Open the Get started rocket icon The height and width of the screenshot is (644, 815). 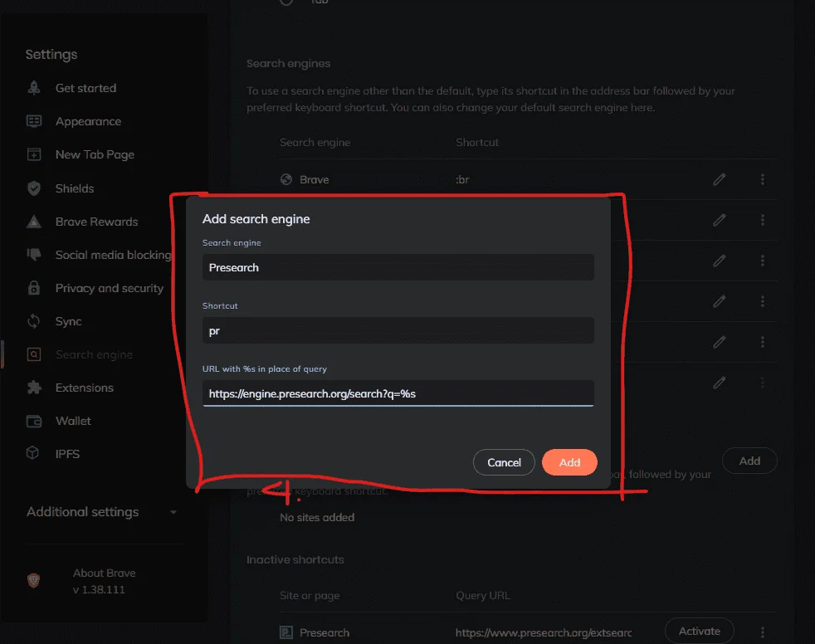click(34, 88)
